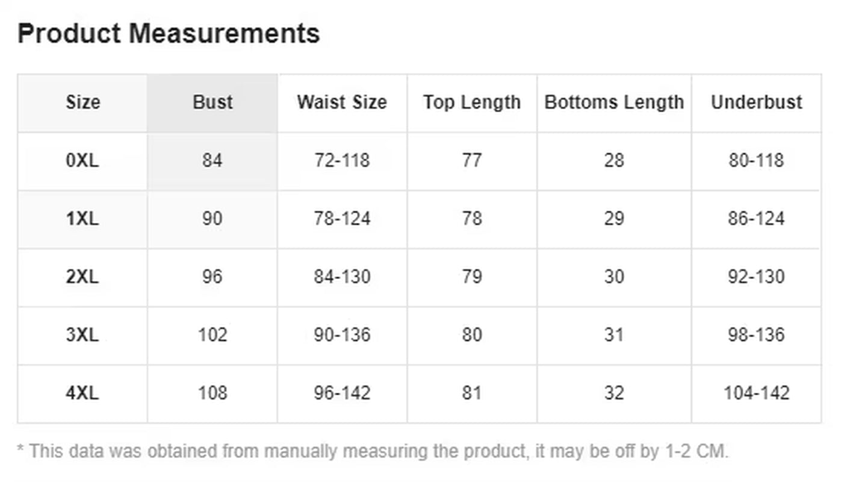Viewport: 868px width, 482px height.
Task: Click top length value 79 for 2XL
Action: coord(472,277)
